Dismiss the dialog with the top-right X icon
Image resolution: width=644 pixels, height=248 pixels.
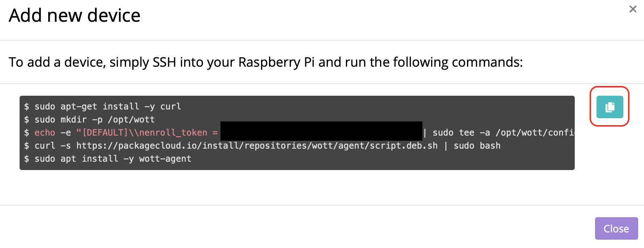coord(633,9)
